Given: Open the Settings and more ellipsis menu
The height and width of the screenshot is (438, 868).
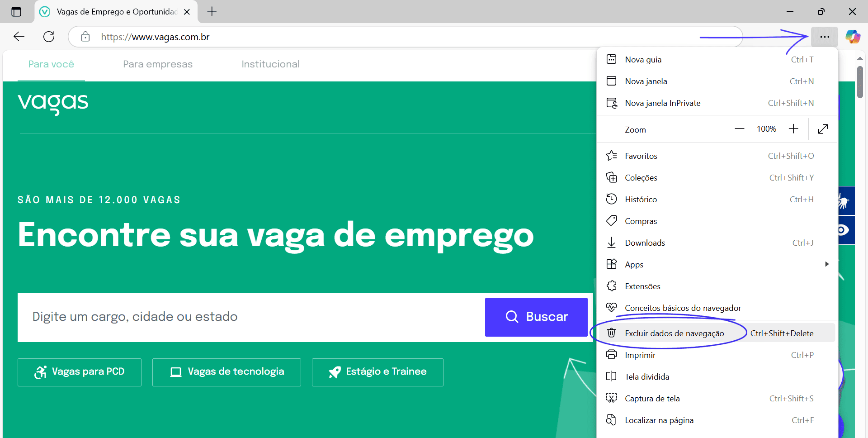Looking at the screenshot, I should [x=825, y=37].
